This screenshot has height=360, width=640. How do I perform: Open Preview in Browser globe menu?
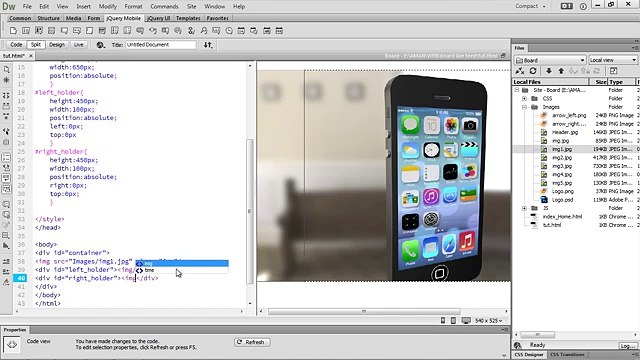coord(100,45)
